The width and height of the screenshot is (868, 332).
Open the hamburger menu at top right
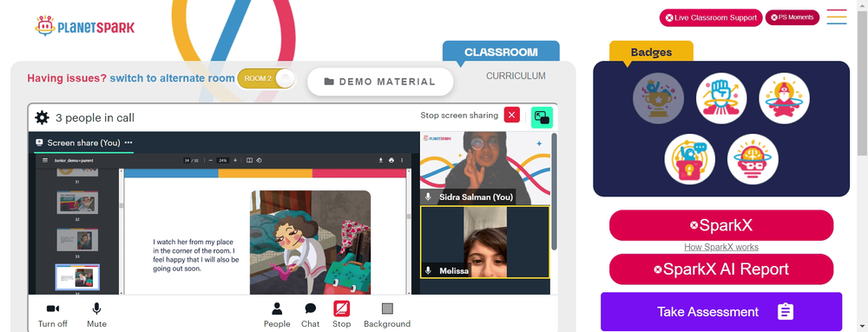click(x=837, y=17)
